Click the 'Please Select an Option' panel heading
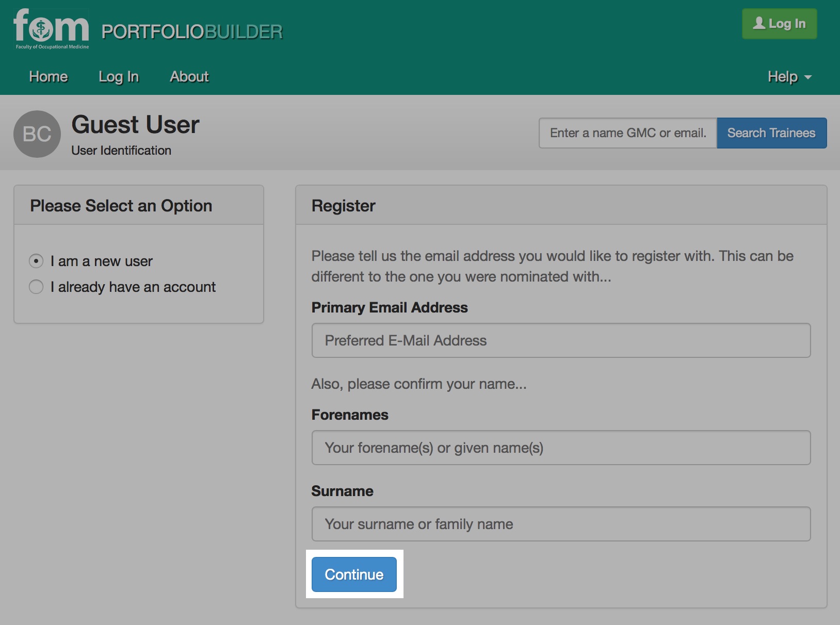Screen dimensions: 840x625 pyautogui.click(x=121, y=206)
